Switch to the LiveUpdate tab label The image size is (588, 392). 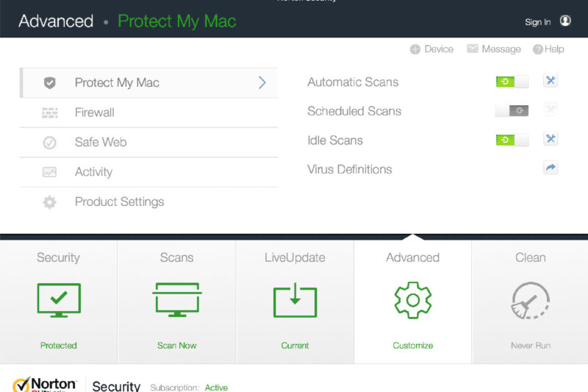[x=295, y=257]
